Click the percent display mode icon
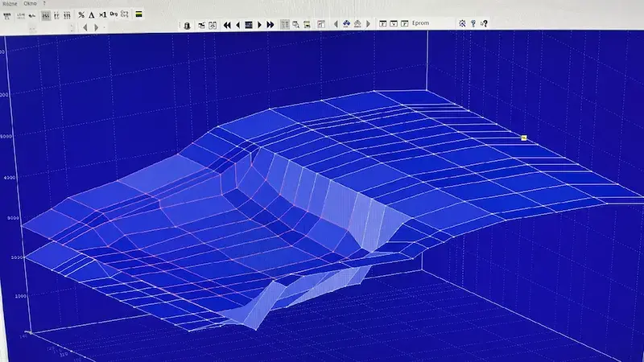The height and width of the screenshot is (362, 644). (81, 14)
